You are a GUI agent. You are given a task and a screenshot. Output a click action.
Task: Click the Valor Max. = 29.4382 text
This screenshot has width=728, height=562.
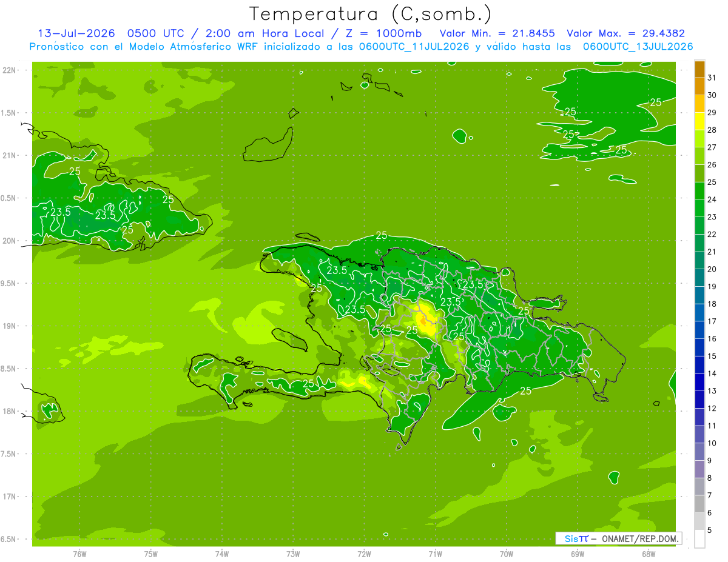625,33
